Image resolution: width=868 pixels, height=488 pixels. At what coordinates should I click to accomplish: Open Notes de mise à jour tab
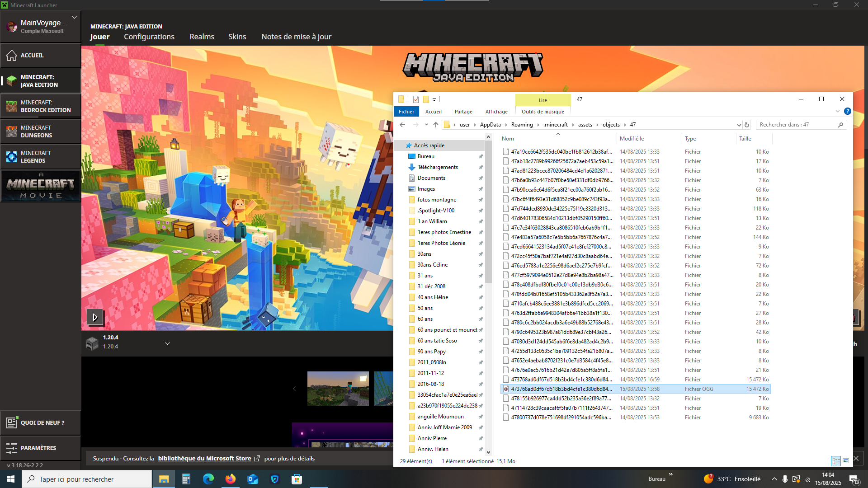(x=297, y=37)
